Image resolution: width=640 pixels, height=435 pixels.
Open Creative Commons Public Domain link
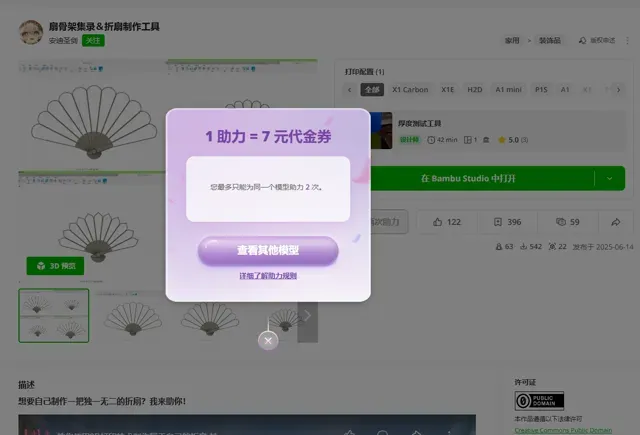coord(563,430)
